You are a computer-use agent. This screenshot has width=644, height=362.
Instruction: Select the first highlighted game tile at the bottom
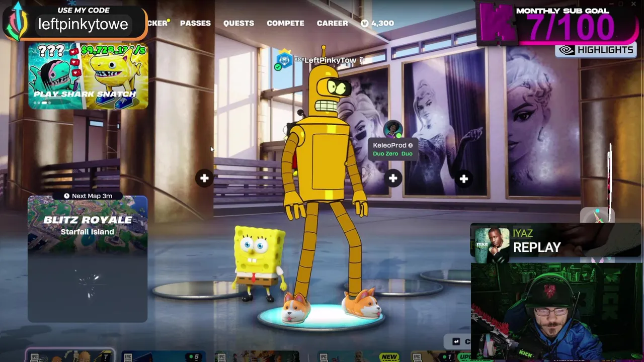70,355
